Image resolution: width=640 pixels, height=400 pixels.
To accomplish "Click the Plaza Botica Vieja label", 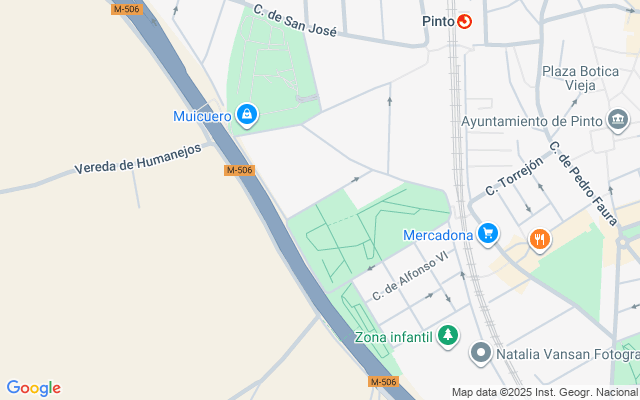I will (580, 78).
